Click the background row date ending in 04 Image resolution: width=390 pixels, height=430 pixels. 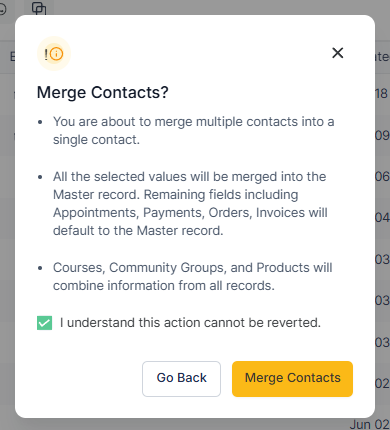click(x=382, y=218)
